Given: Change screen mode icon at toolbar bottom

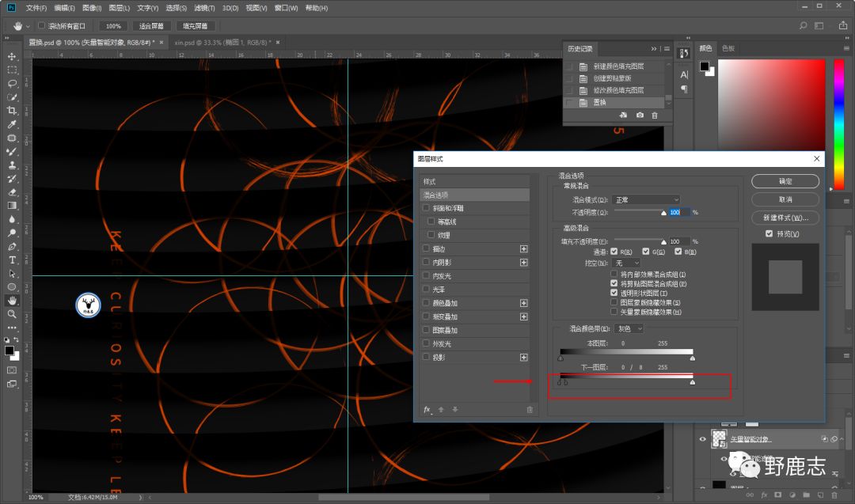Looking at the screenshot, I should click(11, 384).
